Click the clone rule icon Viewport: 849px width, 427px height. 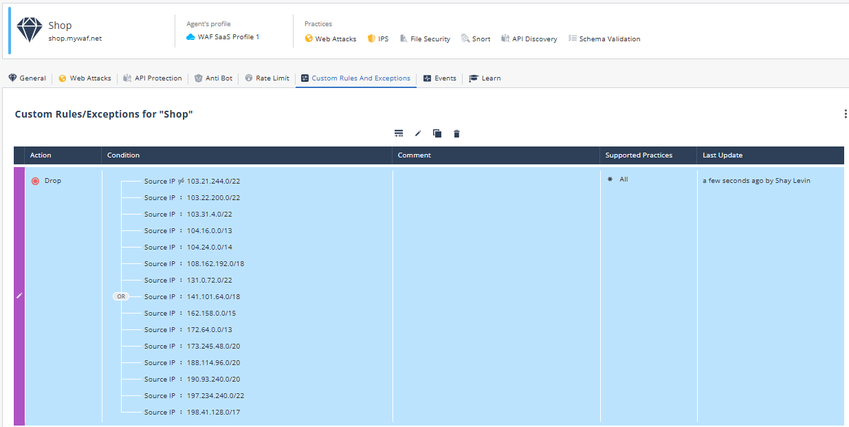pyautogui.click(x=437, y=133)
